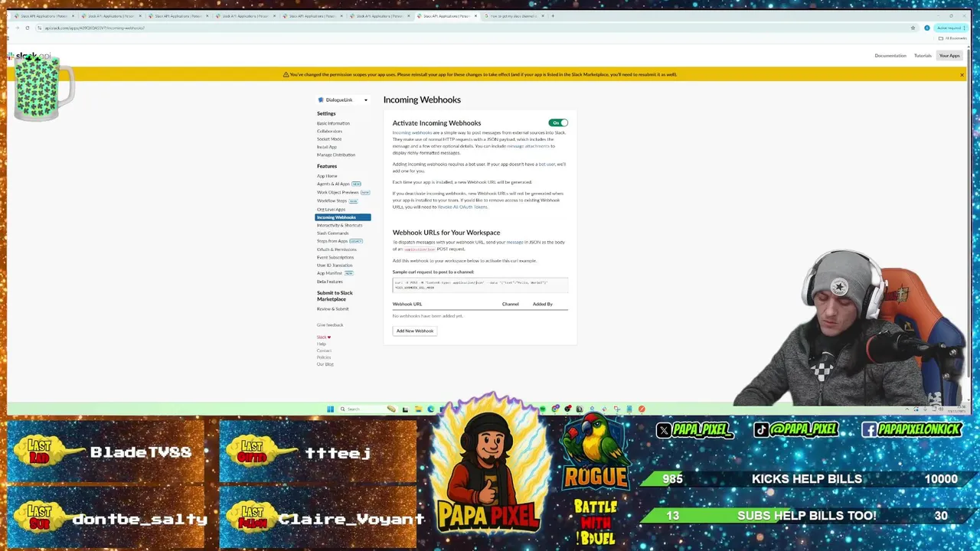Open the Revoke All OAuth Tokens link
Viewport: 980px width, 551px height.
[462, 207]
